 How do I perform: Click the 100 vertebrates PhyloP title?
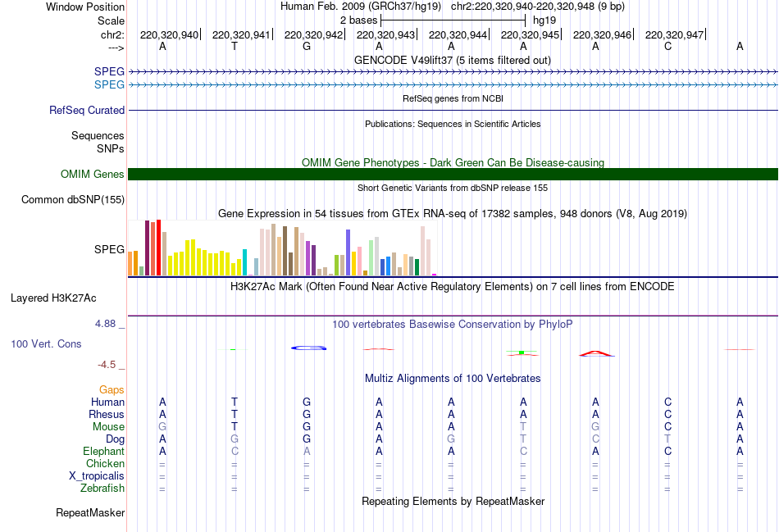click(452, 325)
